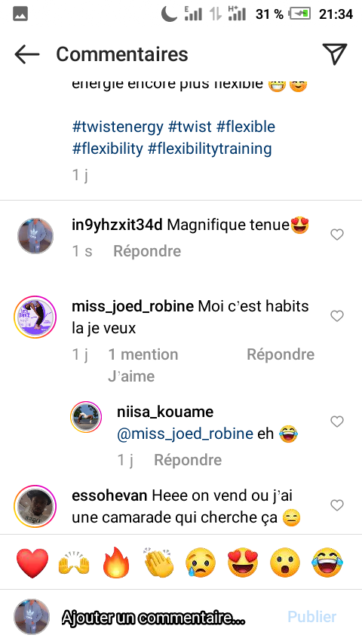Insert the crying sad face emoji
This screenshot has height=644, width=362.
tap(201, 563)
